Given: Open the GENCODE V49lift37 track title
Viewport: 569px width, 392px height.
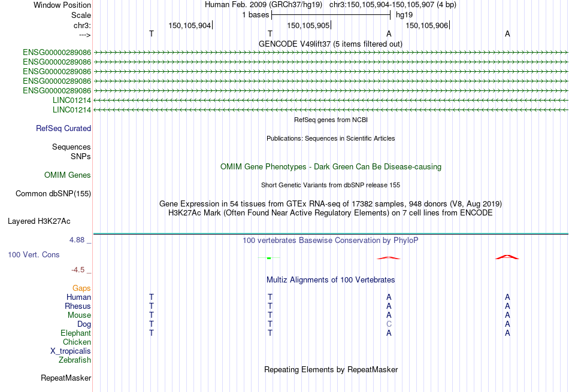Looking at the screenshot, I should (331, 44).
